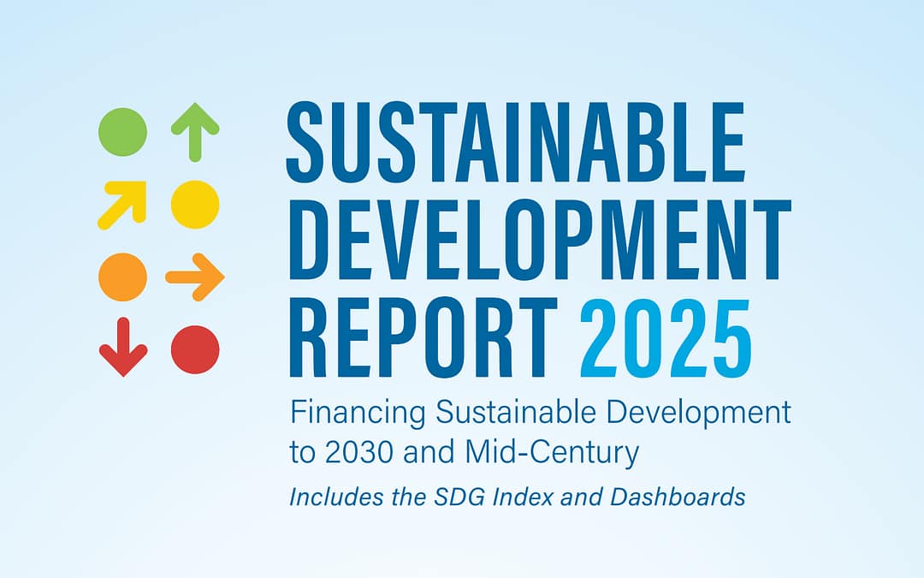
Task: Click the word Financing in the subtitle
Action: point(359,414)
